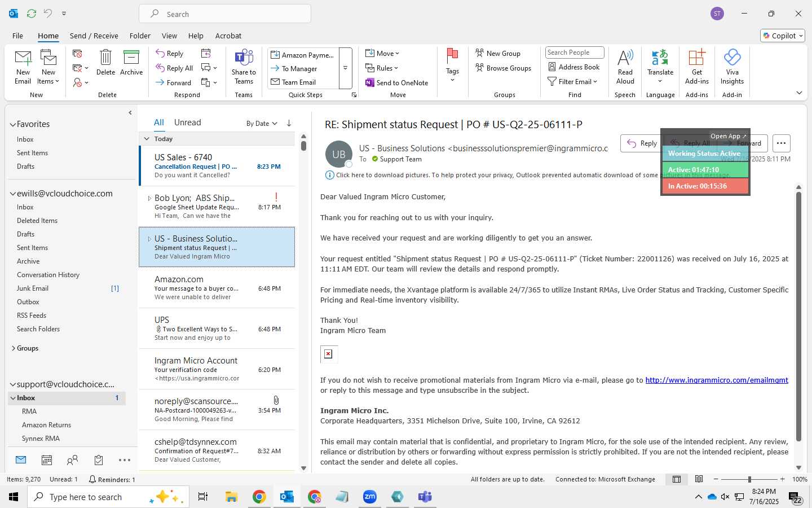Open the By Date sort dropdown

[x=262, y=124]
